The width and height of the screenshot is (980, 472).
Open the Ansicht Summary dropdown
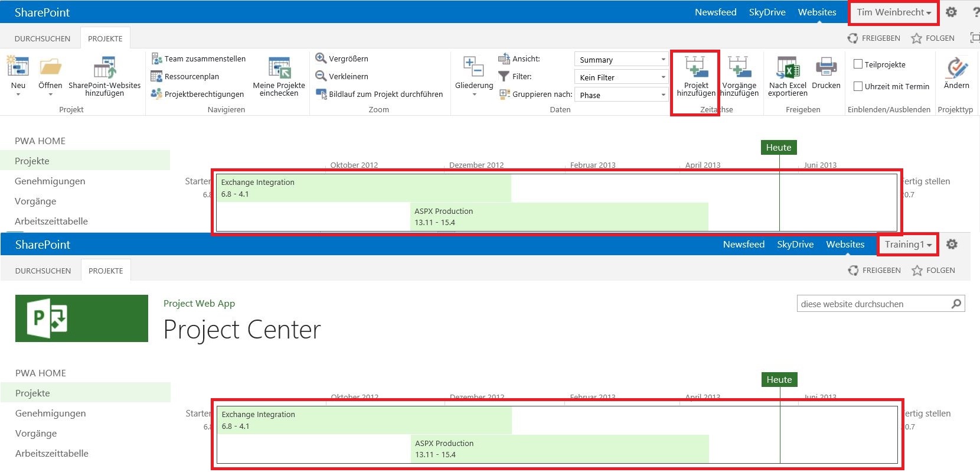click(622, 59)
